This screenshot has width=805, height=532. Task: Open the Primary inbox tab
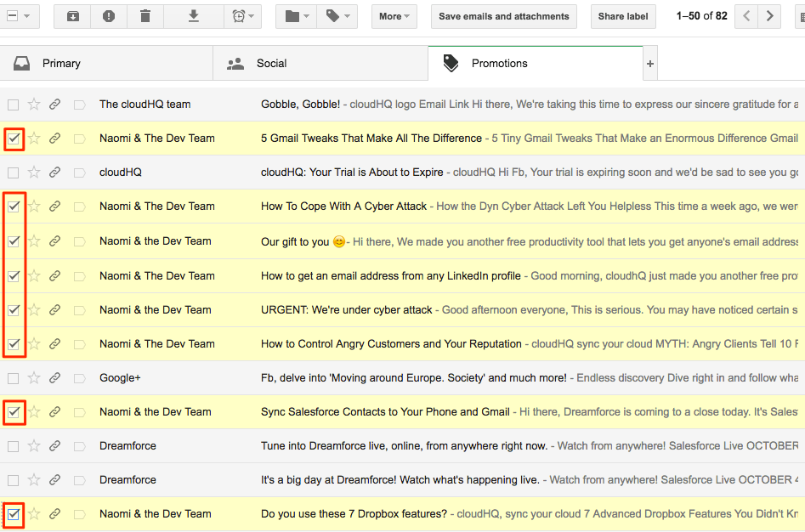[x=62, y=62]
